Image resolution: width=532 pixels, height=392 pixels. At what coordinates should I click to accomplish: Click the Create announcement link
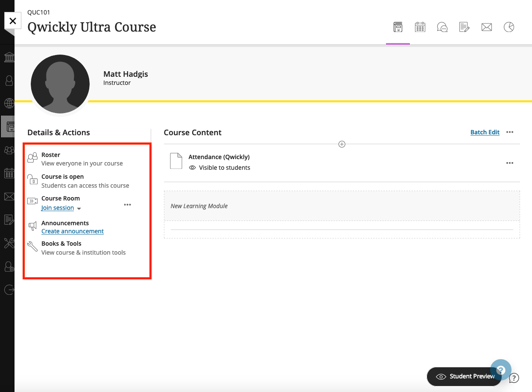pyautogui.click(x=73, y=231)
